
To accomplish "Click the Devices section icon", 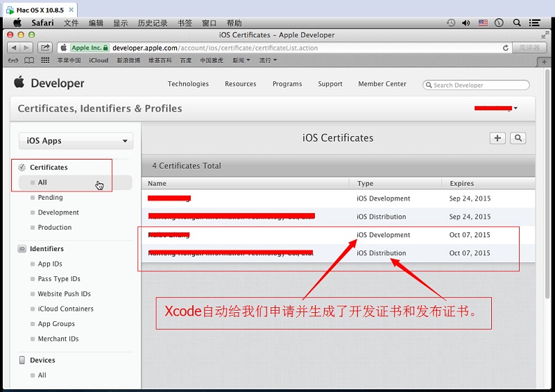I will pos(22,360).
